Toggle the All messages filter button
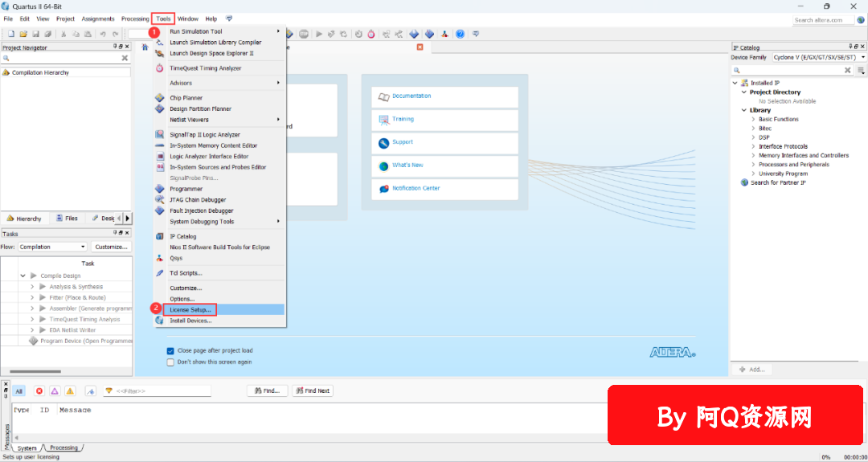The height and width of the screenshot is (462, 868). pos(18,390)
